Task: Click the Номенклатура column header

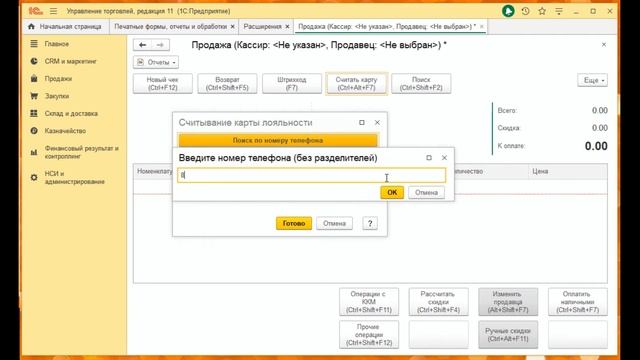Action: [x=154, y=171]
